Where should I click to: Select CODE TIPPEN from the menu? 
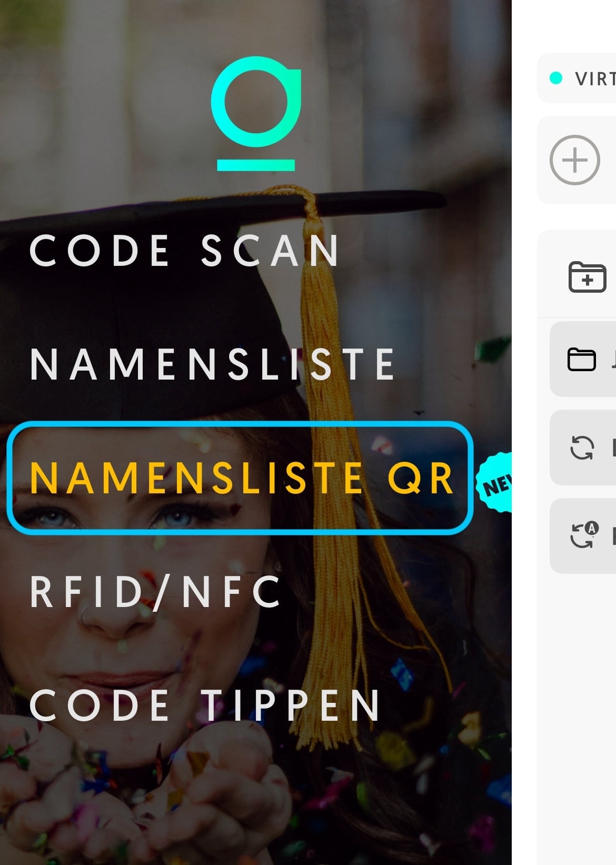204,705
